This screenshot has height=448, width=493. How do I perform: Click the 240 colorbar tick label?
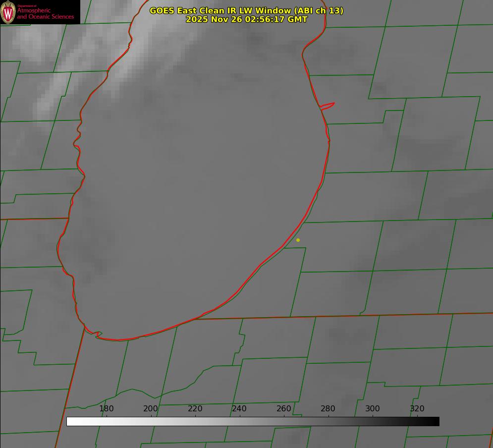click(x=239, y=408)
